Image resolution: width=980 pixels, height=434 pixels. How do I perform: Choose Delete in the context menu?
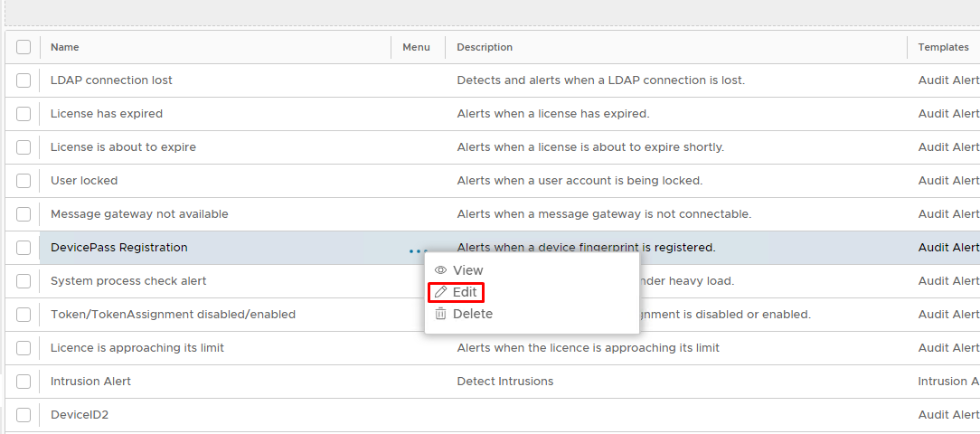pos(472,314)
